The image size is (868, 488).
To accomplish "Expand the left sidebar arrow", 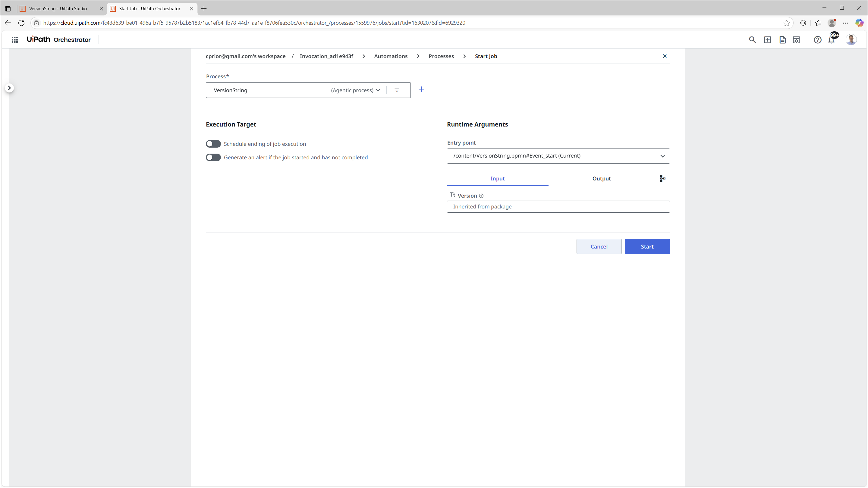I will coord(9,88).
